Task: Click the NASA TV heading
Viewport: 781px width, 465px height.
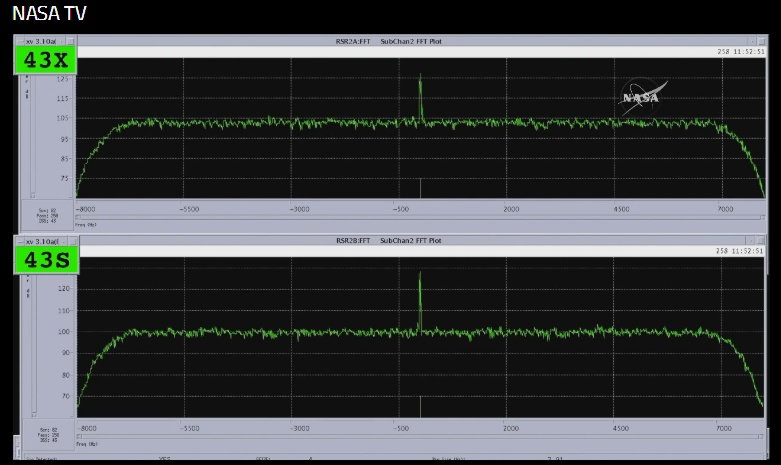Action: coord(49,13)
